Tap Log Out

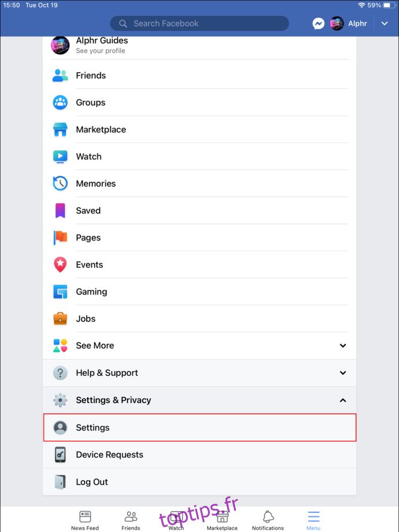point(199,482)
